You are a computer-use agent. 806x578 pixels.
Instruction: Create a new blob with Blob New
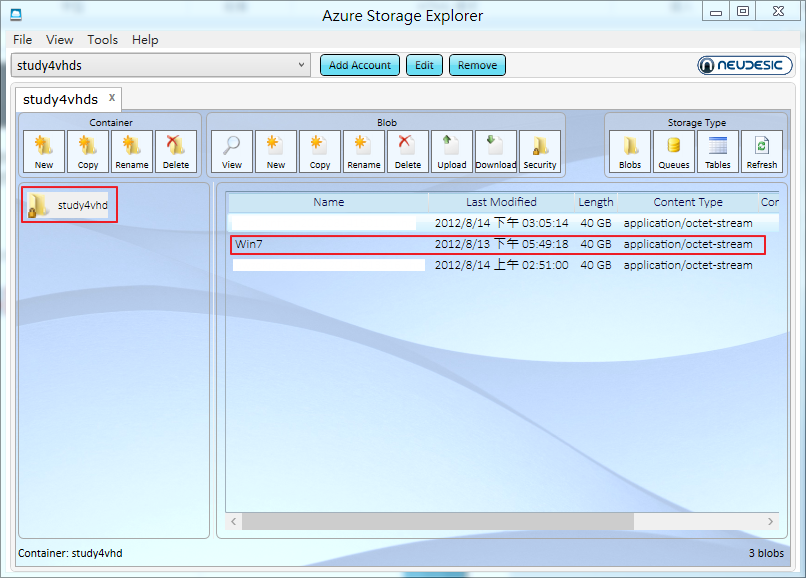tap(276, 151)
